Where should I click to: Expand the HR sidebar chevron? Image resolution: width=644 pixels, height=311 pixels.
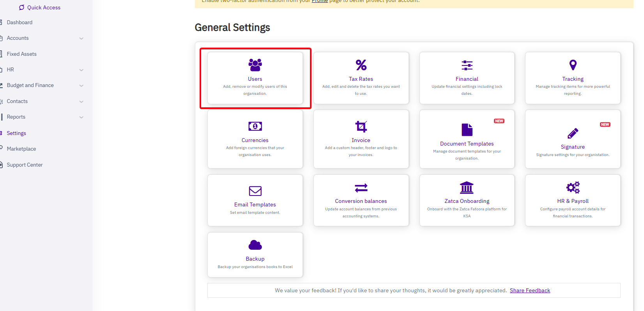click(81, 70)
